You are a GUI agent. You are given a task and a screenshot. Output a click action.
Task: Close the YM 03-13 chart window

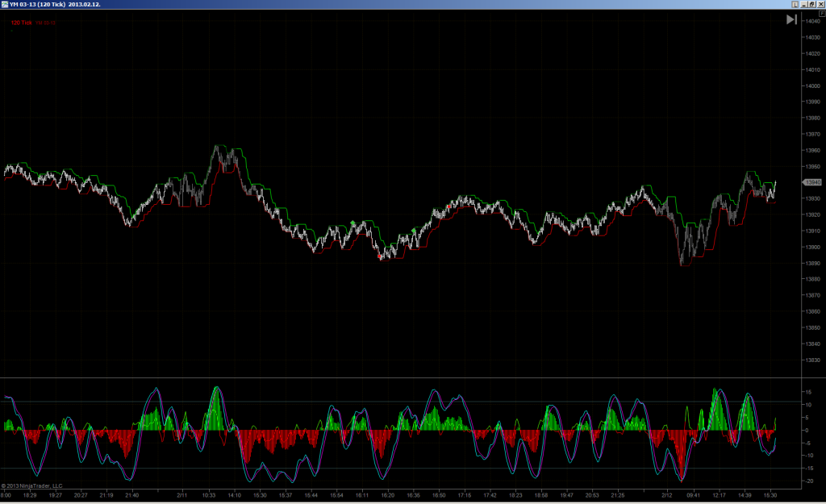point(820,4)
